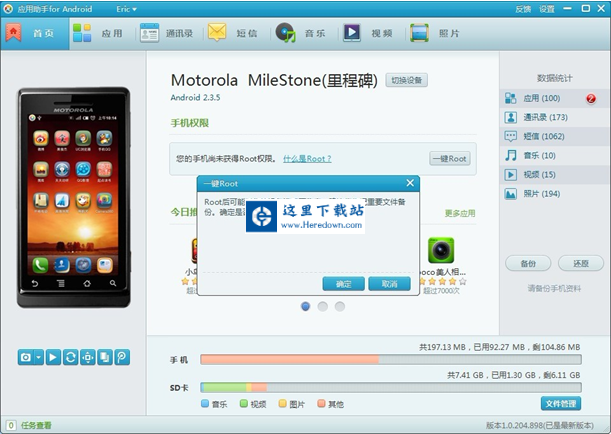
Task: Switch to the 通讯录 contacts tab
Action: pyautogui.click(x=166, y=34)
